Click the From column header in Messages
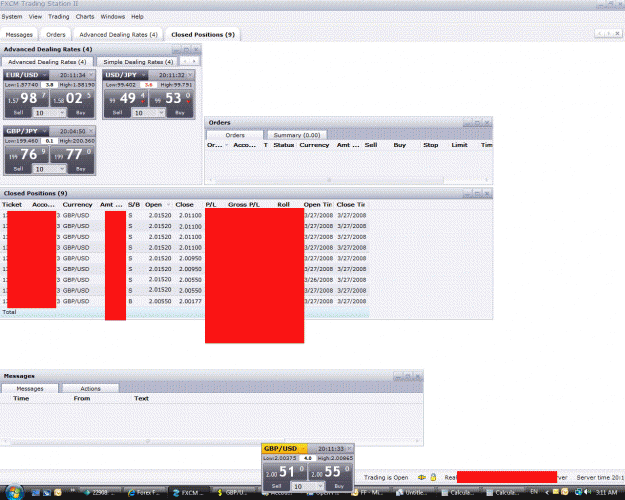This screenshot has width=625, height=500. click(82, 398)
